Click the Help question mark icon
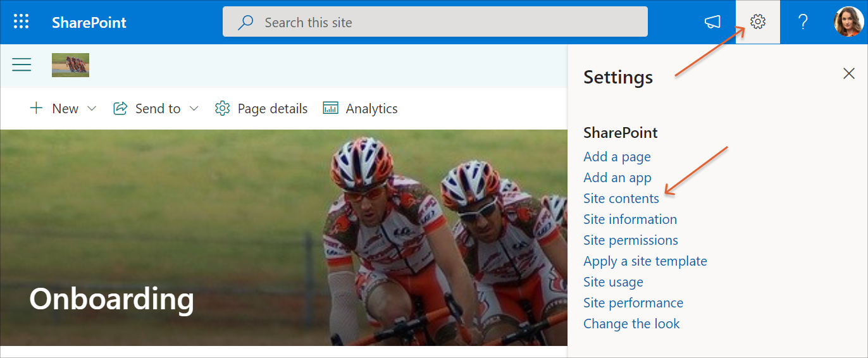Viewport: 868px width, 358px height. tap(802, 22)
